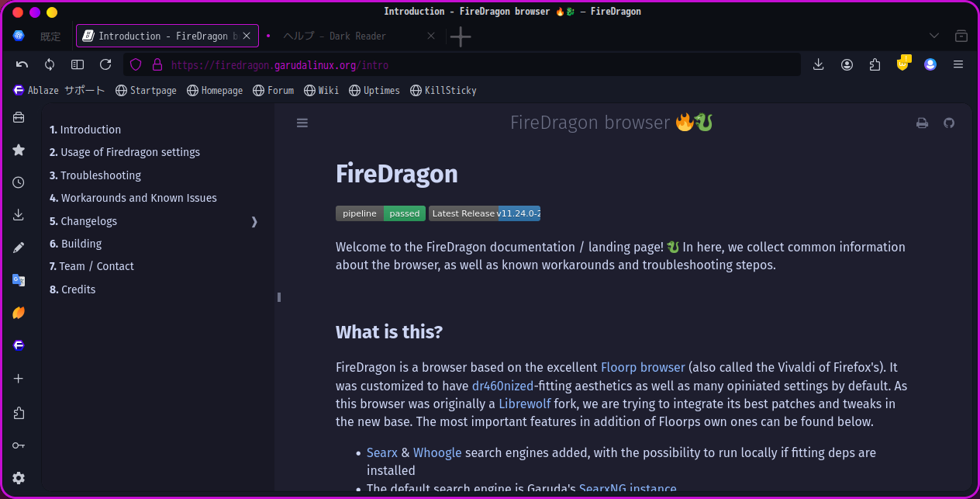Open the Troubleshooting chapter
980x499 pixels.
[95, 175]
